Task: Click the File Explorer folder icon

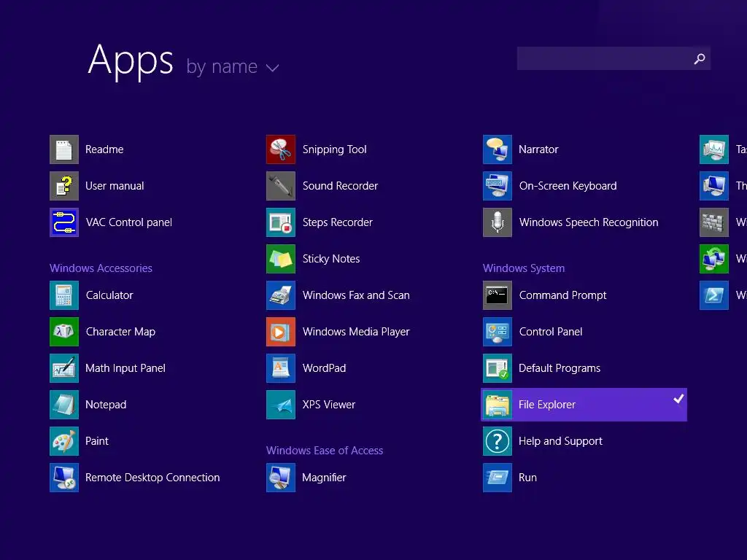Action: tap(498, 405)
